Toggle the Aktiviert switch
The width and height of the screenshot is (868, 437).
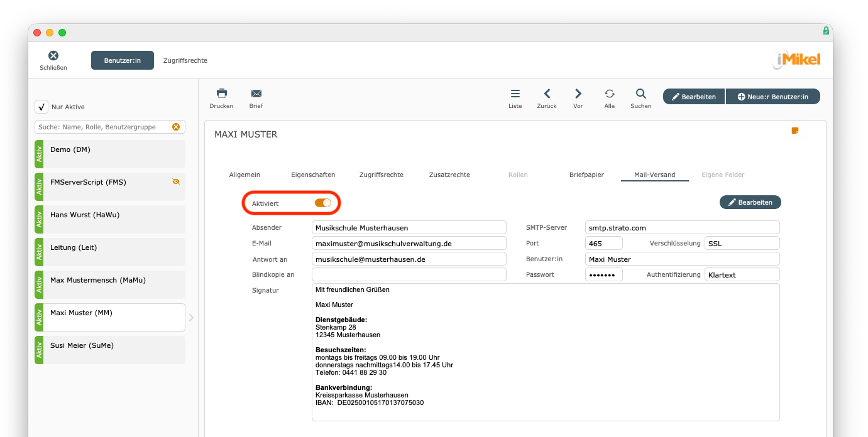(x=323, y=203)
